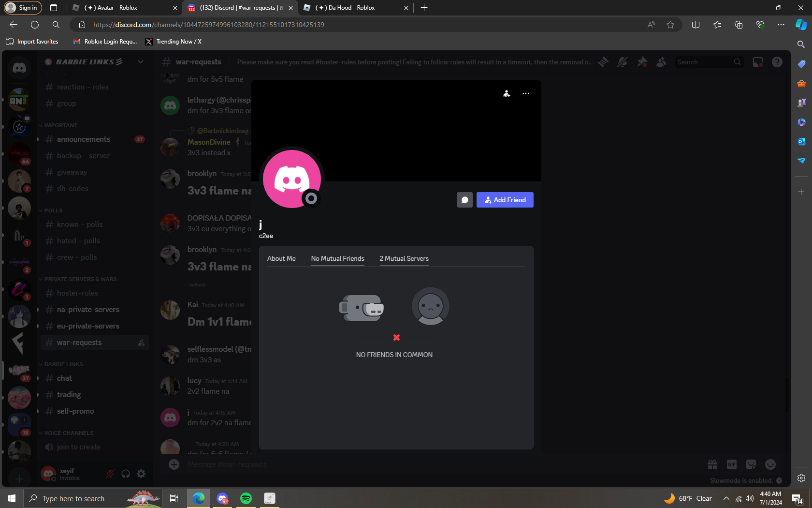The image size is (812, 508).
Task: Click the Add Friend button
Action: click(x=505, y=200)
